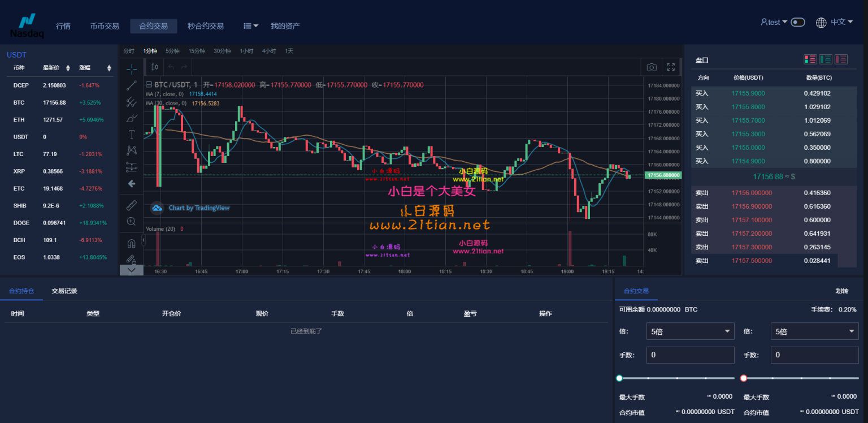Click the left position size slider handle
This screenshot has width=868, height=423.
point(619,378)
